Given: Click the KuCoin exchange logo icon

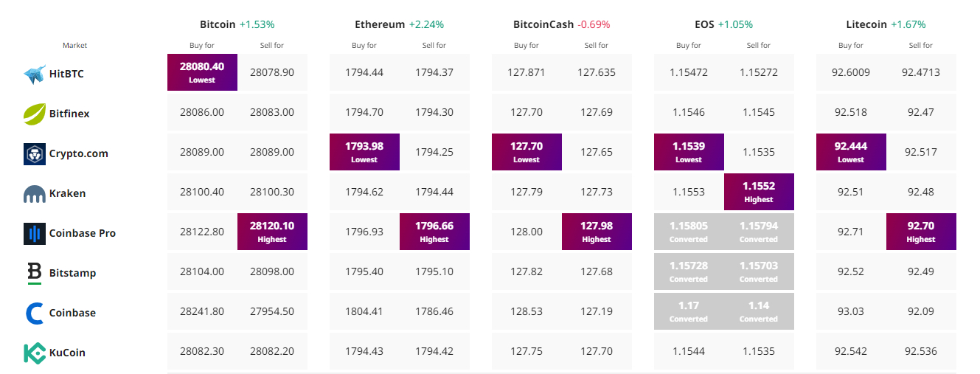Looking at the screenshot, I should [35, 353].
